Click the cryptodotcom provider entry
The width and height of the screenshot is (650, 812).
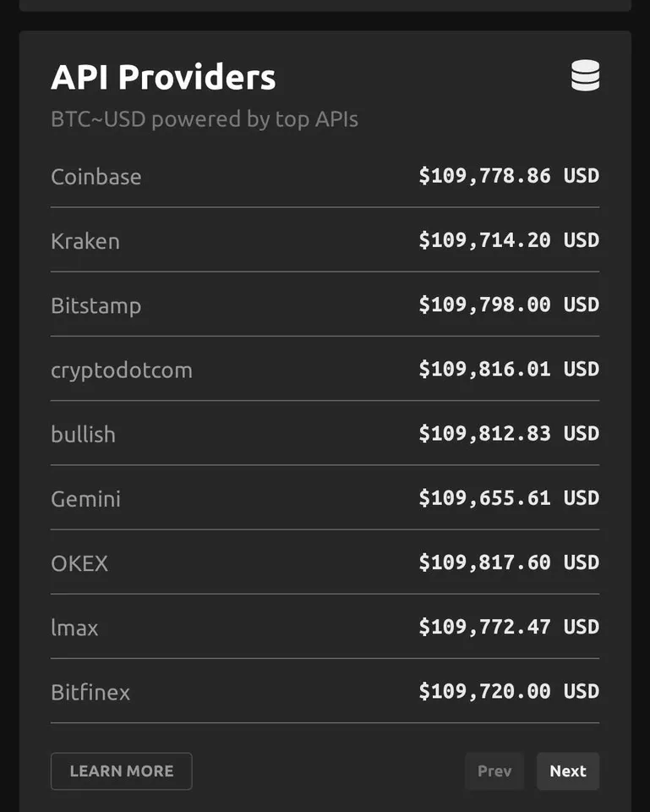click(x=122, y=370)
